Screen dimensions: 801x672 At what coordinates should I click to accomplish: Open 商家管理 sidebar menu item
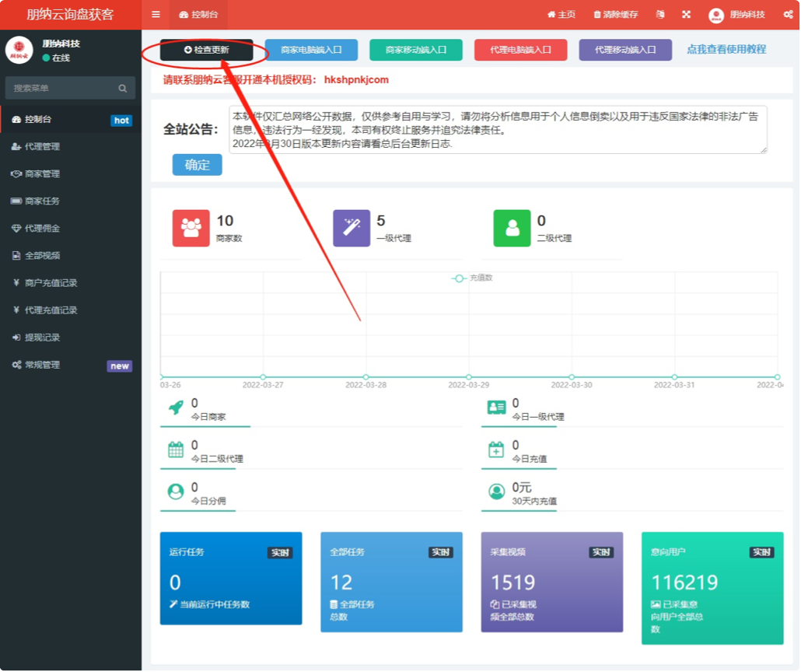tap(71, 173)
